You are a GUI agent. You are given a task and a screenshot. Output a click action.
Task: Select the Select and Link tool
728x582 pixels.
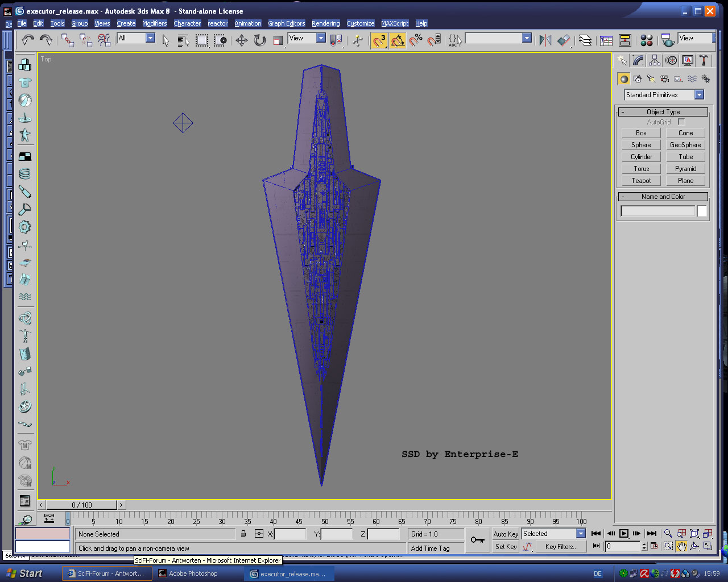(x=68, y=40)
